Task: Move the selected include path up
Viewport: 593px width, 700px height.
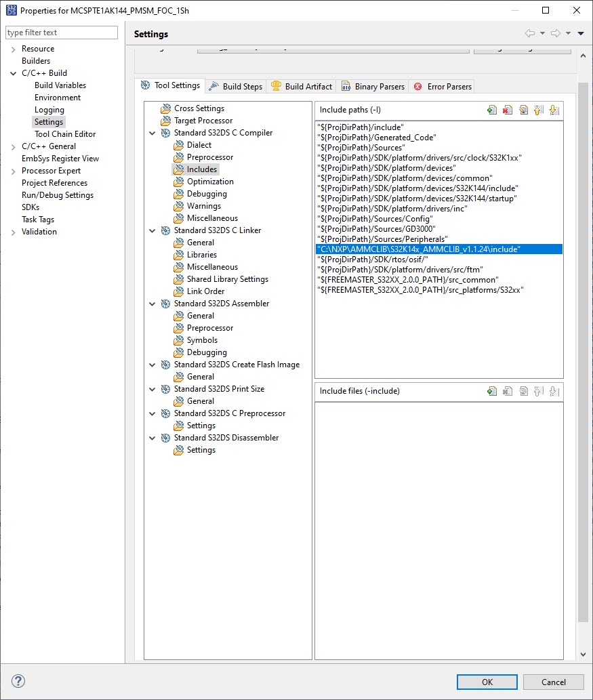Action: coord(538,109)
